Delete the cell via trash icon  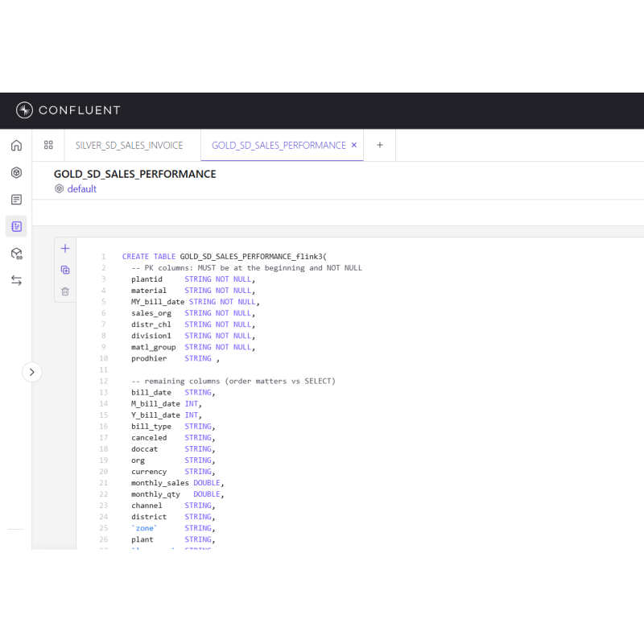[x=65, y=291]
